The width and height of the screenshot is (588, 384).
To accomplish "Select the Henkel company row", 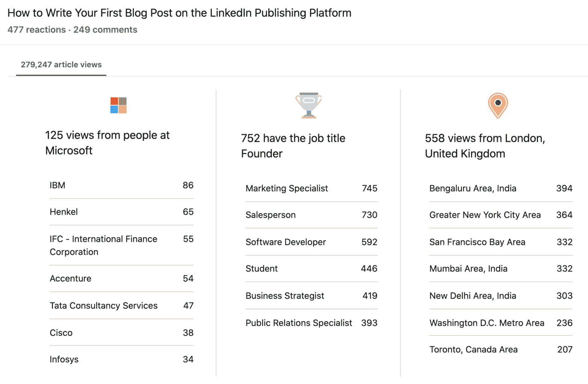I will pos(122,212).
